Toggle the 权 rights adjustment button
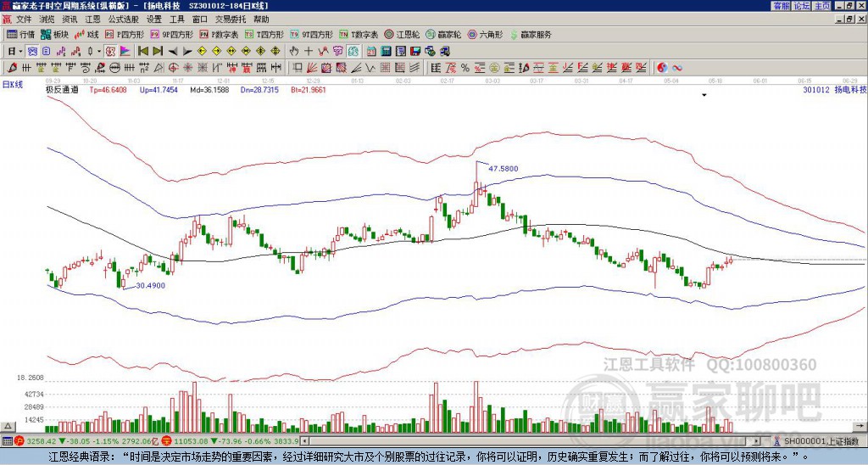This screenshot has width=868, height=465. [x=110, y=51]
